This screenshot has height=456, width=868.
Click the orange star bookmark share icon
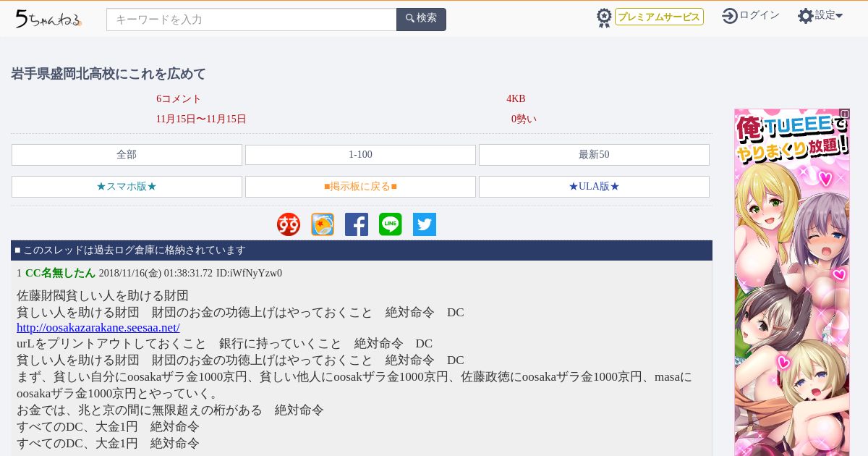click(x=323, y=224)
